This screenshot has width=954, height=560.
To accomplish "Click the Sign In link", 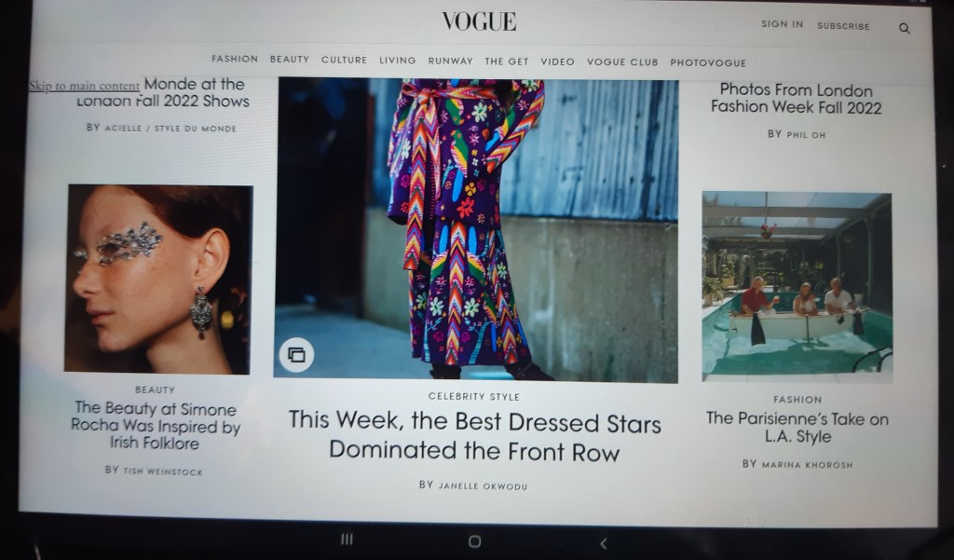I will point(782,24).
